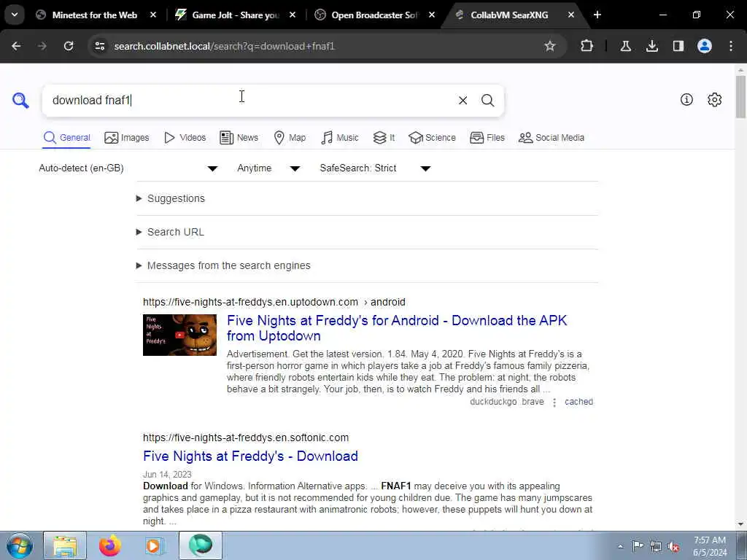This screenshot has width=747, height=560.
Task: Open File Explorer from the taskbar
Action: tap(65, 545)
